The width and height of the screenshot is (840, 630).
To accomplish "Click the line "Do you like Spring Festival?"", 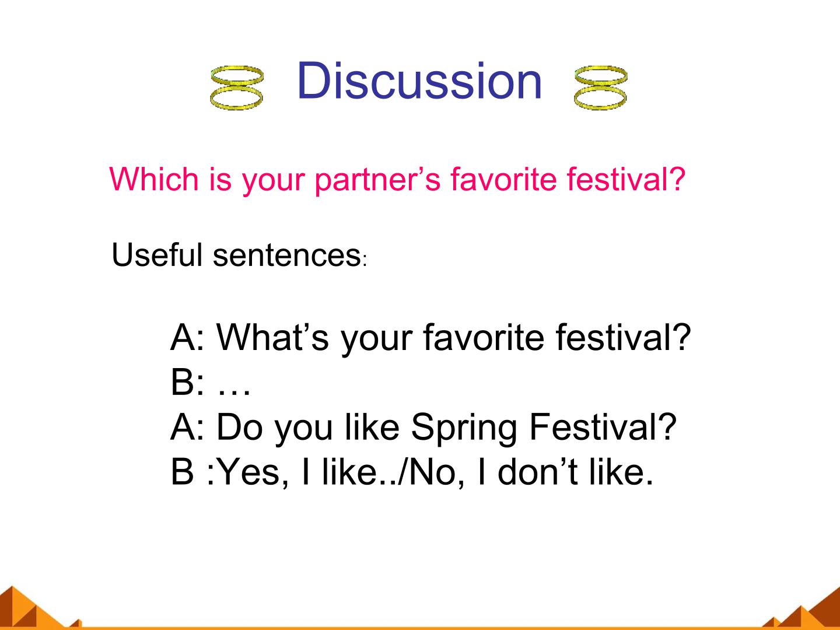I will point(423,427).
